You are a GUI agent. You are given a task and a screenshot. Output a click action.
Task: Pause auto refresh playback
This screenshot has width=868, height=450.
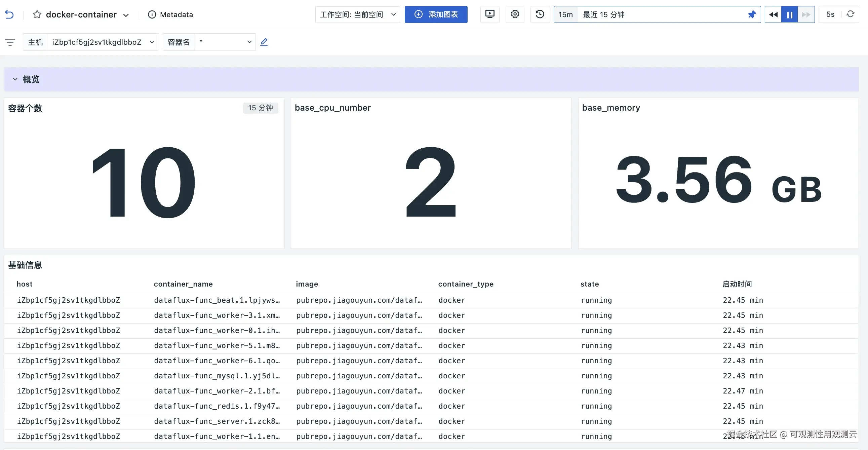click(789, 14)
